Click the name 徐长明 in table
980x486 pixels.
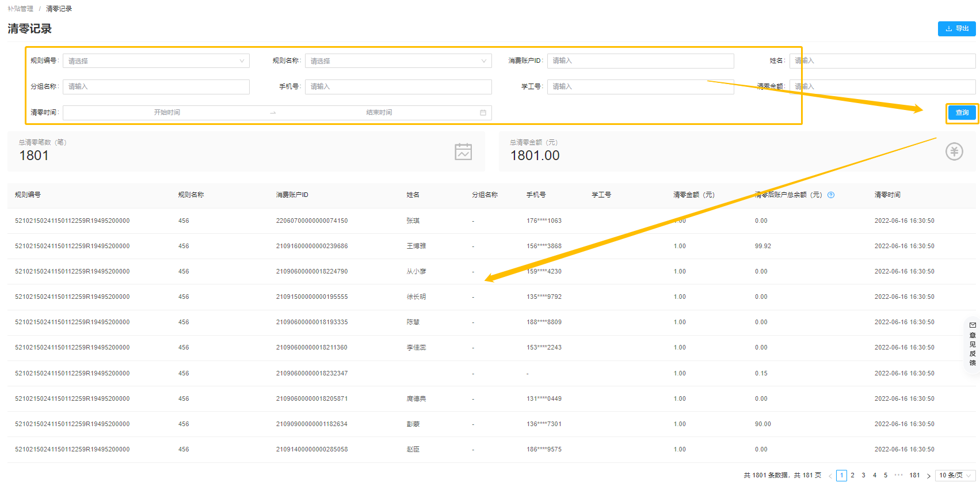click(x=416, y=297)
